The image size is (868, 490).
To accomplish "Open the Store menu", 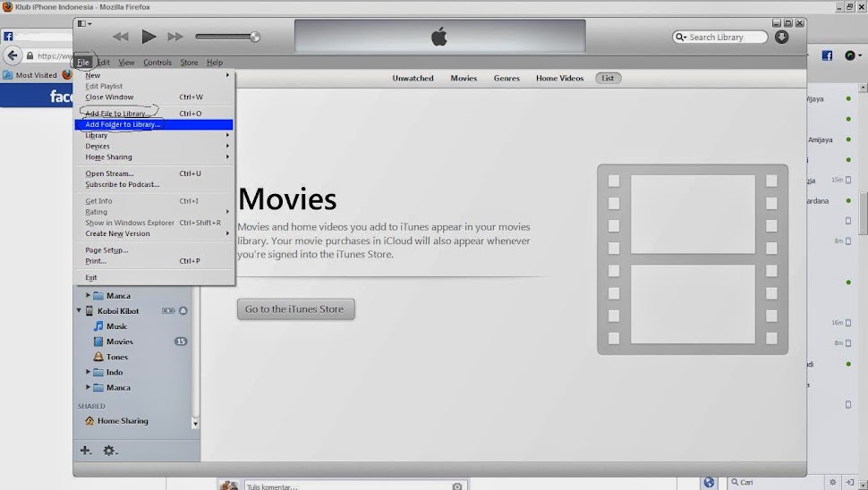I will 189,63.
